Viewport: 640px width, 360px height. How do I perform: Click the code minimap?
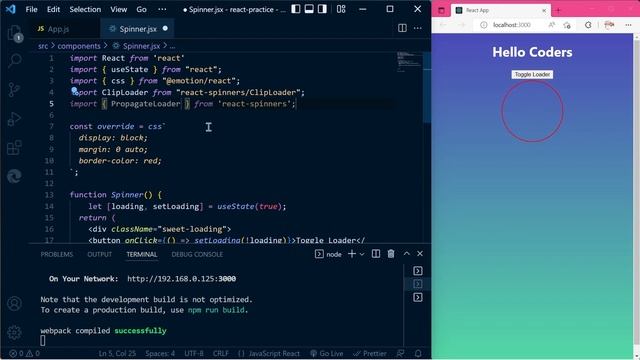click(410, 62)
